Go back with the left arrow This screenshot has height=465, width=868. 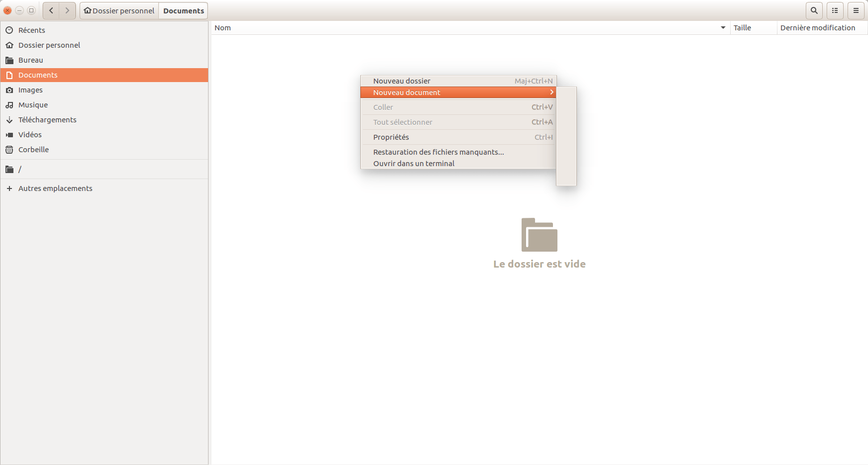(x=51, y=10)
